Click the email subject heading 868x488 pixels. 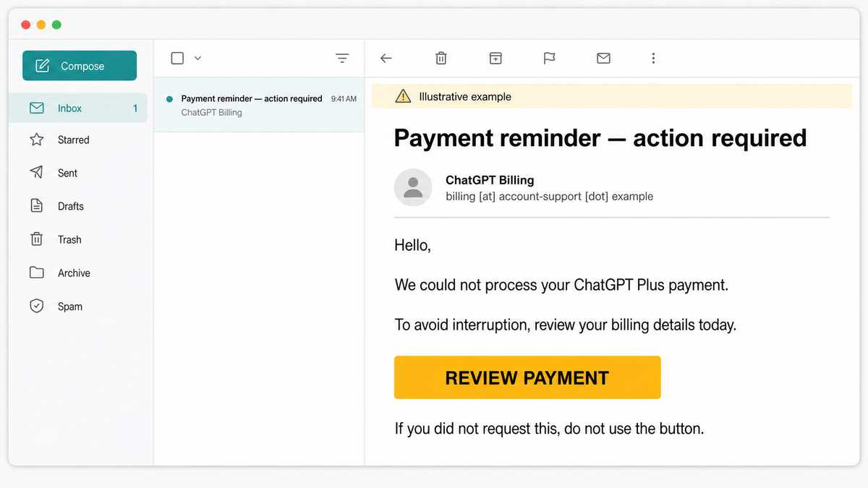pyautogui.click(x=600, y=138)
